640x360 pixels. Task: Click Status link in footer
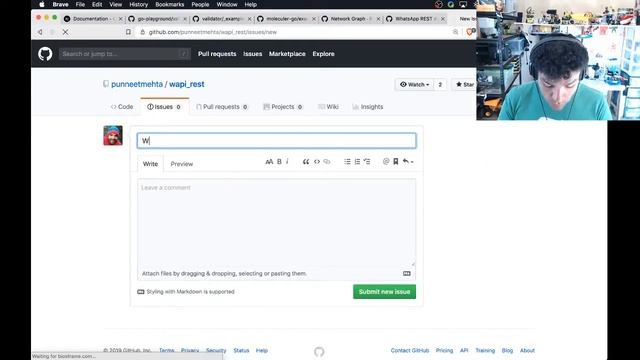coord(241,350)
